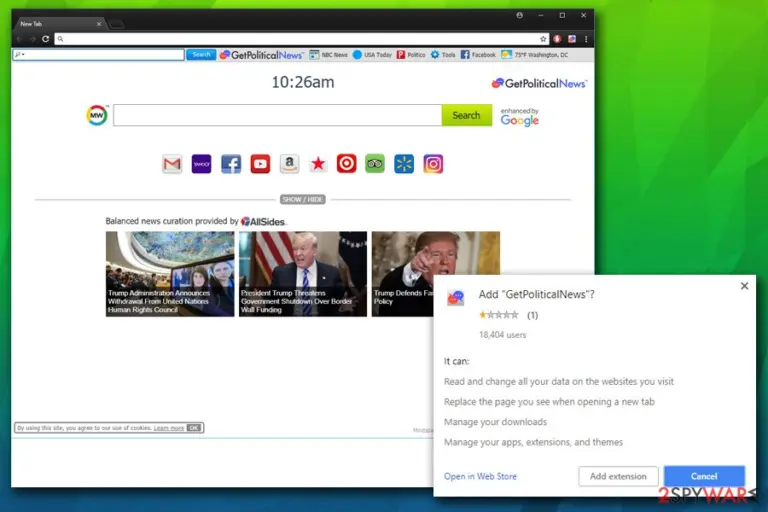Cancel the extension install dialog
The height and width of the screenshot is (512, 768).
click(704, 476)
